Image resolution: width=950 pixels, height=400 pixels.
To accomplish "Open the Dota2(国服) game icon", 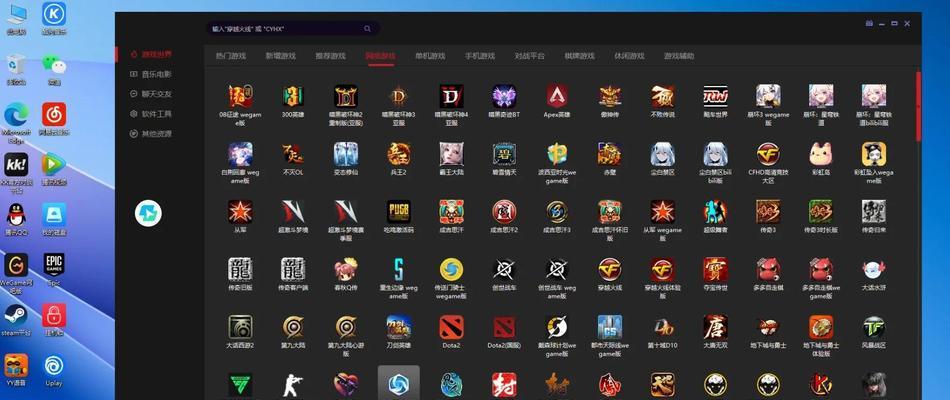I will click(x=504, y=327).
